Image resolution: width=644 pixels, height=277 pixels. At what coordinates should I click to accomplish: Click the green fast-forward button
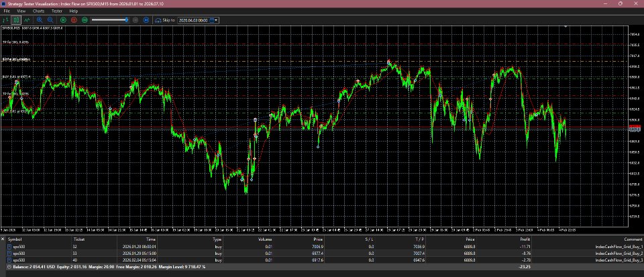(x=85, y=19)
